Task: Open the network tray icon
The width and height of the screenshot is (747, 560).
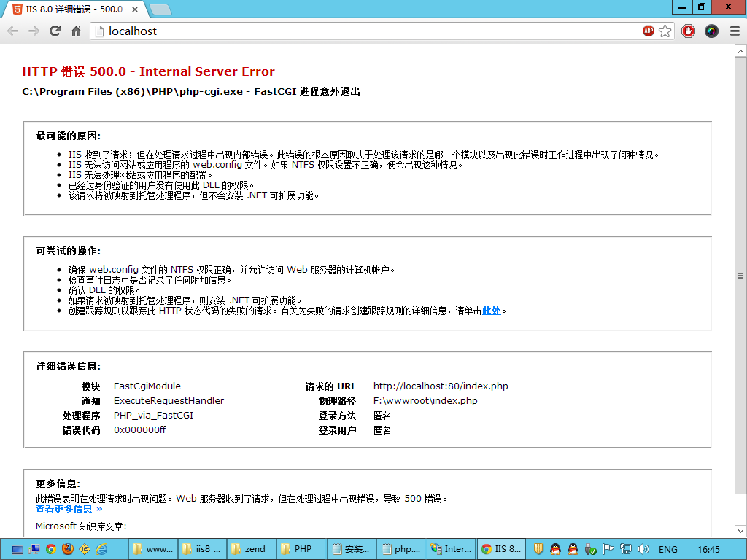Action: pyautogui.click(x=626, y=550)
